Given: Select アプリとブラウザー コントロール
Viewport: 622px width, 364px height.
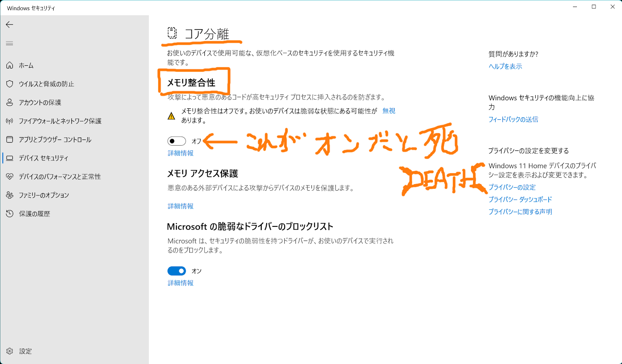Looking at the screenshot, I should tap(55, 139).
